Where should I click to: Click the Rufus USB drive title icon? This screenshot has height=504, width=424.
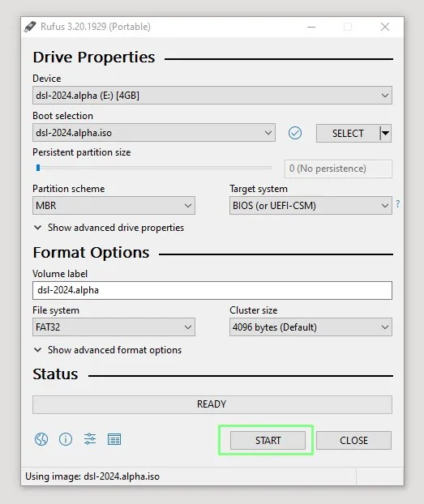[30, 27]
